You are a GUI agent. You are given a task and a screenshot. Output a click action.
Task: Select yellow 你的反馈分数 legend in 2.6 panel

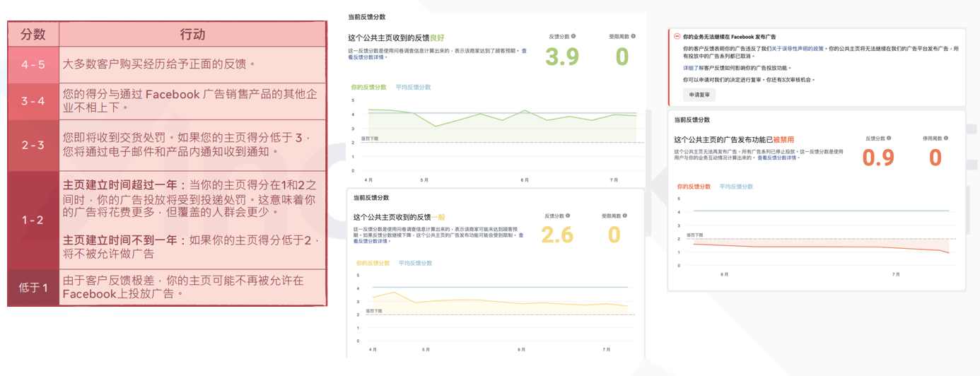[373, 264]
